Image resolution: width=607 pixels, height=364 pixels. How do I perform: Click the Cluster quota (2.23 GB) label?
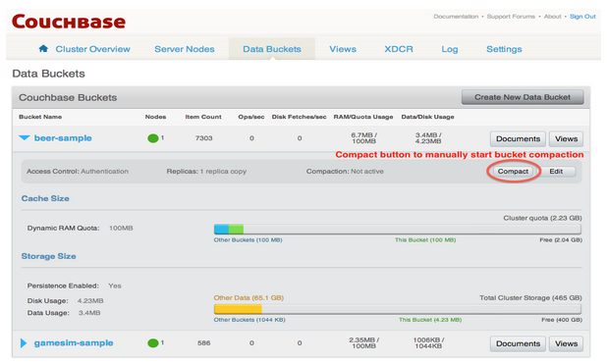[x=542, y=218]
